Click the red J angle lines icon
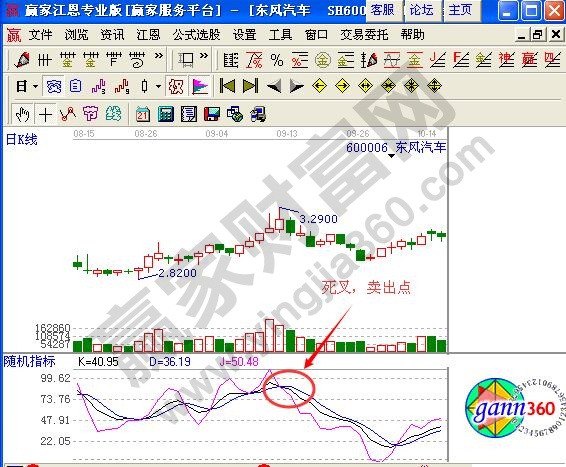Screen dimensions: 566x467 [438, 60]
